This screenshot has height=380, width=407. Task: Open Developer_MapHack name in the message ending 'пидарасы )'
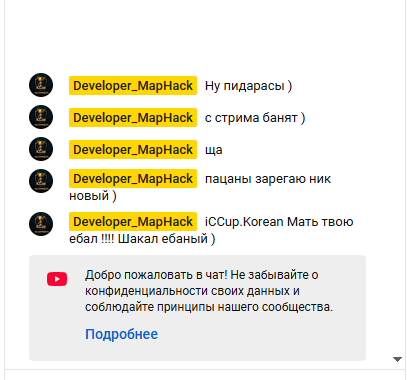[133, 86]
